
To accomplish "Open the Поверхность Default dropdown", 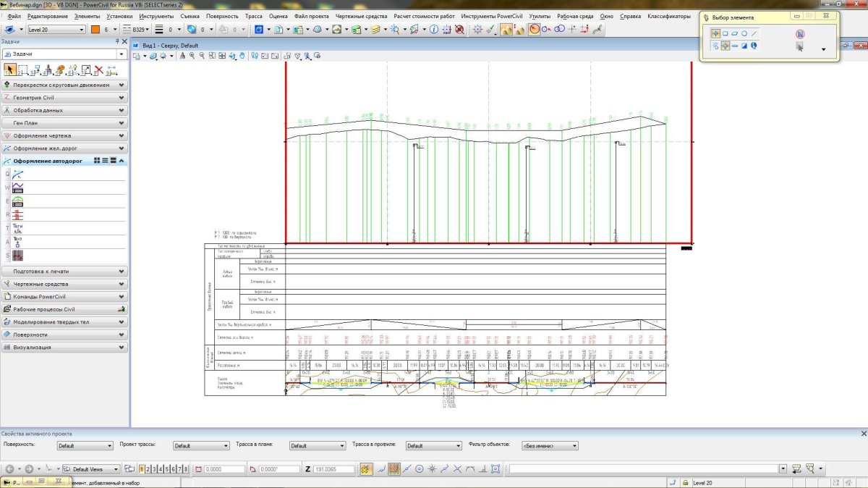I will (85, 446).
